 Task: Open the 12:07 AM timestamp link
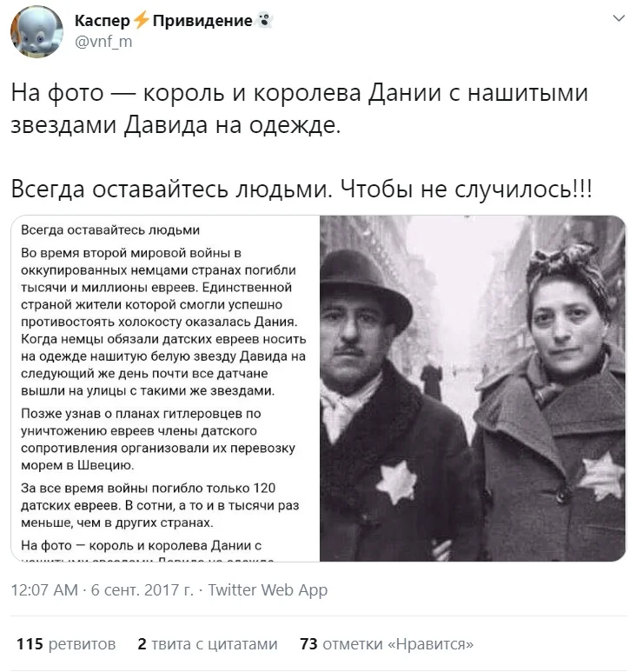point(44,590)
